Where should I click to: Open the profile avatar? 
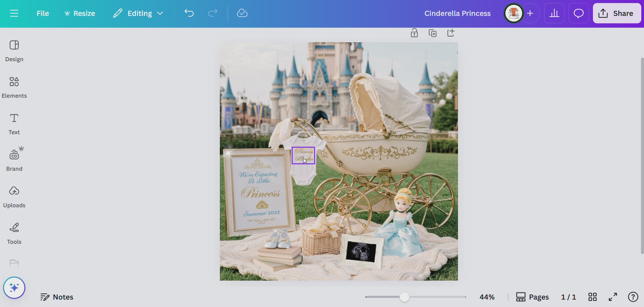(x=513, y=13)
